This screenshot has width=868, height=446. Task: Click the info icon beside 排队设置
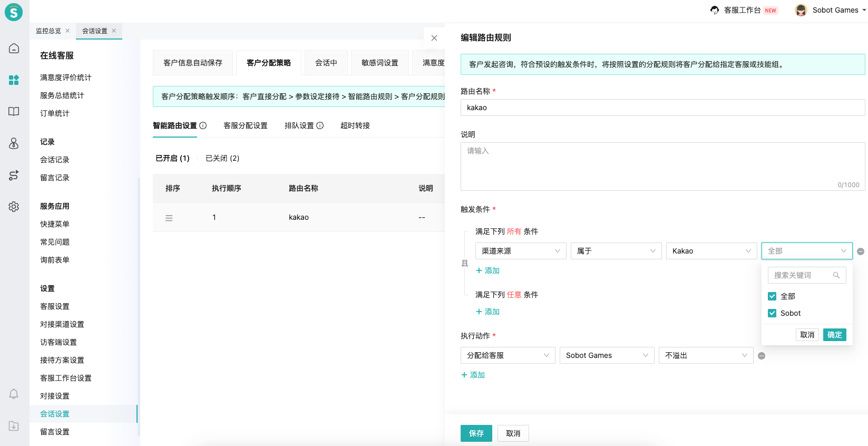320,125
